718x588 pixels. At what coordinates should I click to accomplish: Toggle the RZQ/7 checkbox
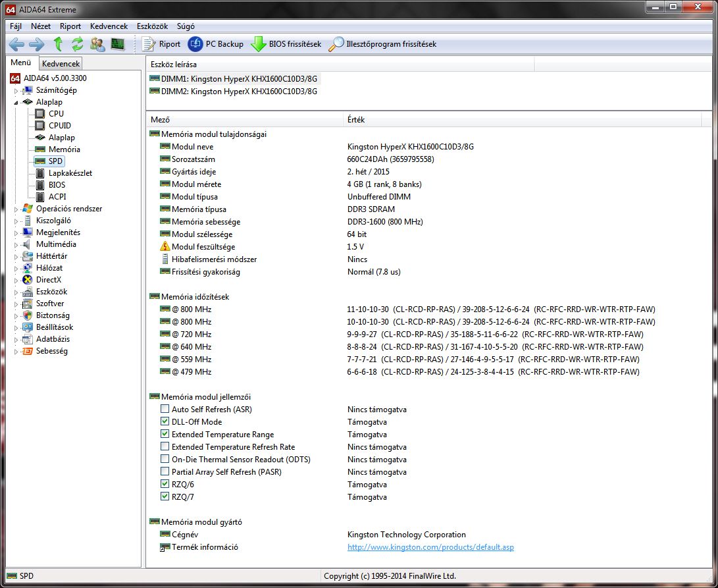tap(165, 496)
